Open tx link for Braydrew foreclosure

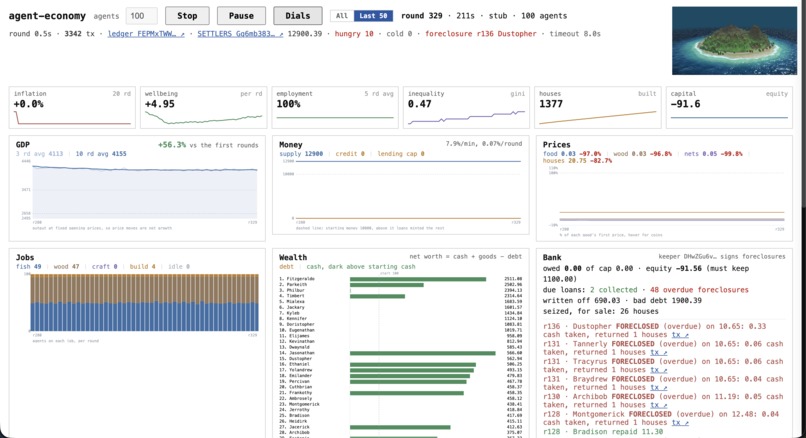tap(658, 387)
